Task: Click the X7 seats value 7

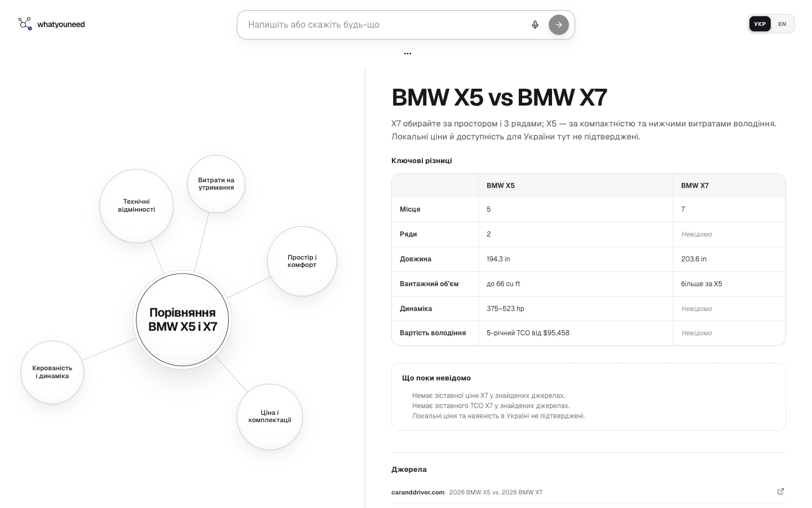Action: (683, 209)
